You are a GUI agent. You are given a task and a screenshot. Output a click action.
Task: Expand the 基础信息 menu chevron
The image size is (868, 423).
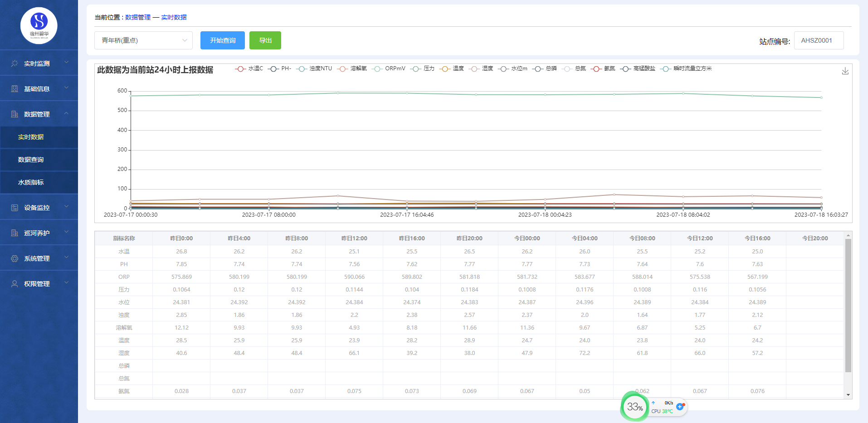pyautogui.click(x=67, y=88)
